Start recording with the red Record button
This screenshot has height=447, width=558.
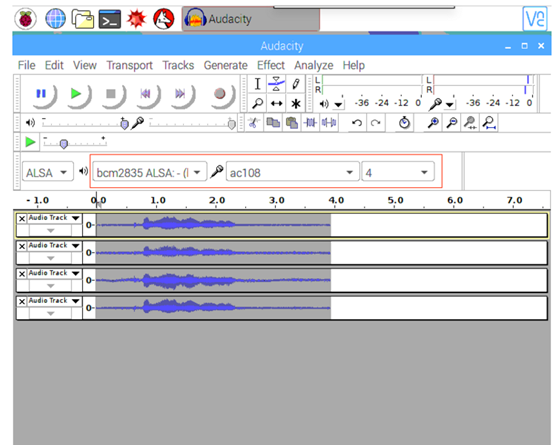pos(220,94)
